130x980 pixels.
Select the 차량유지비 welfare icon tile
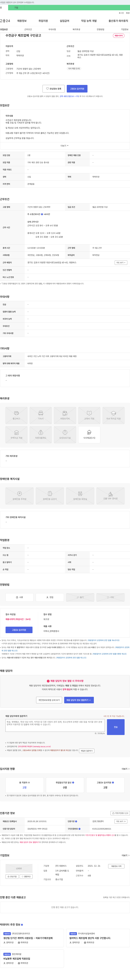(65, 415)
